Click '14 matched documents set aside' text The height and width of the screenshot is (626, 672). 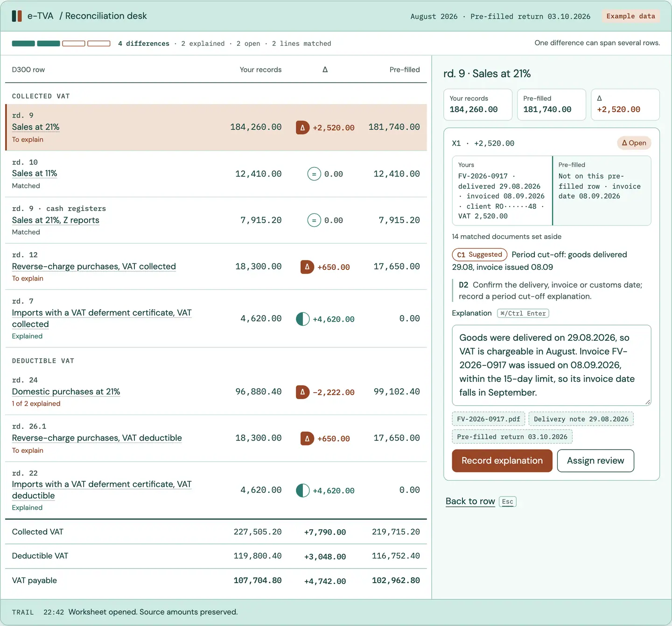click(x=507, y=237)
